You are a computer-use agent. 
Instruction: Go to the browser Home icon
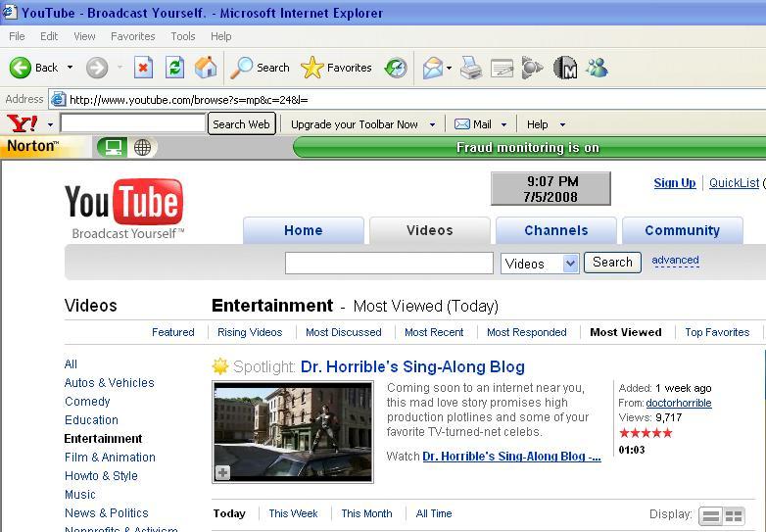click(206, 68)
